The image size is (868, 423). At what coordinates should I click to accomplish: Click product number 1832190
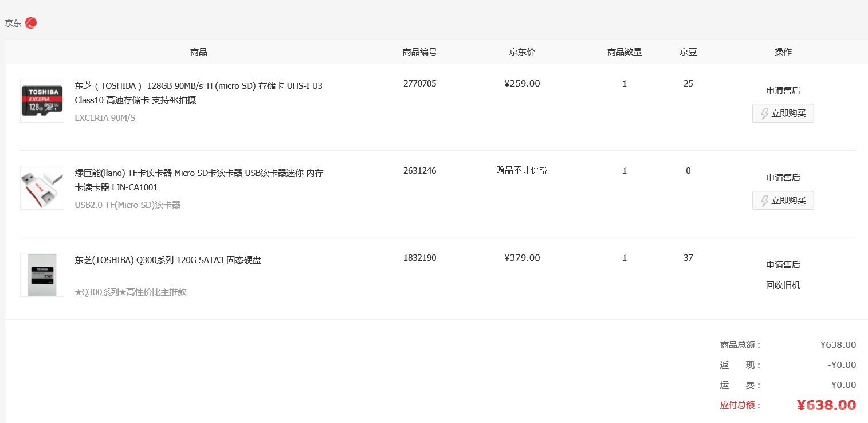click(420, 258)
